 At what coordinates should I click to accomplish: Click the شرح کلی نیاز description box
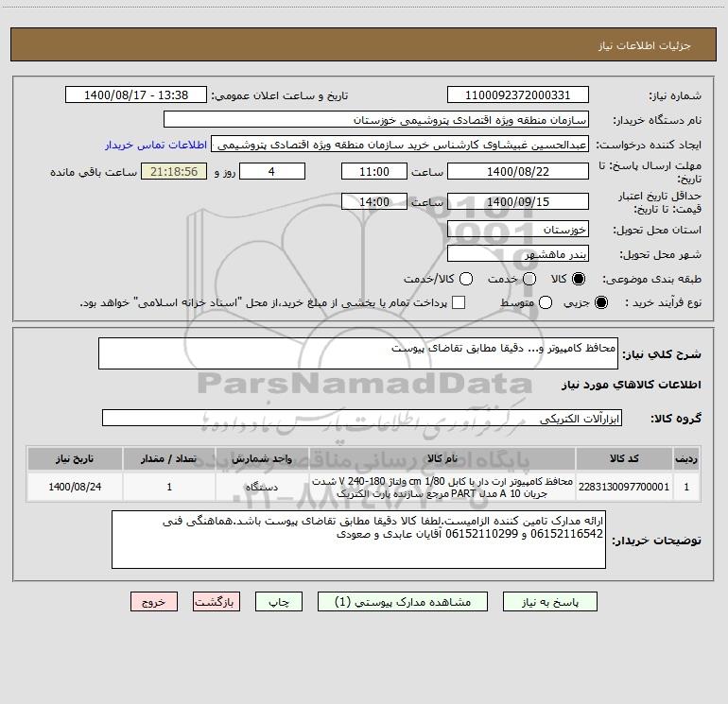click(358, 353)
